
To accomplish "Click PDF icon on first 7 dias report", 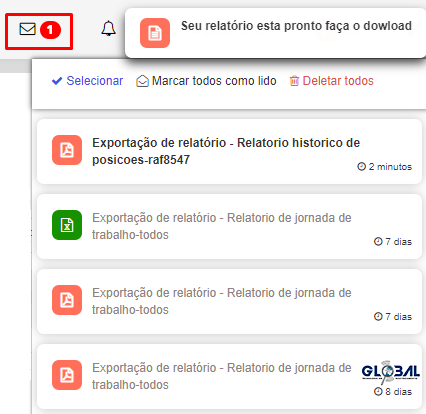I will click(x=67, y=300).
